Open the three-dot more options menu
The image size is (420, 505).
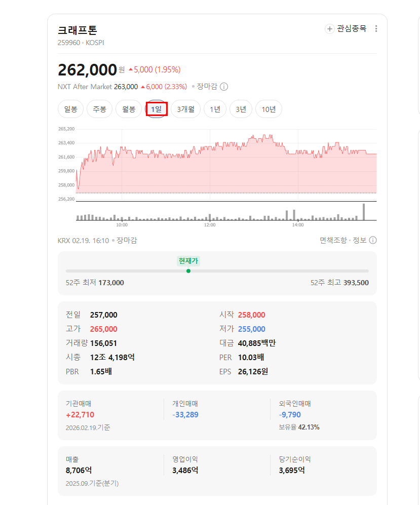point(376,29)
